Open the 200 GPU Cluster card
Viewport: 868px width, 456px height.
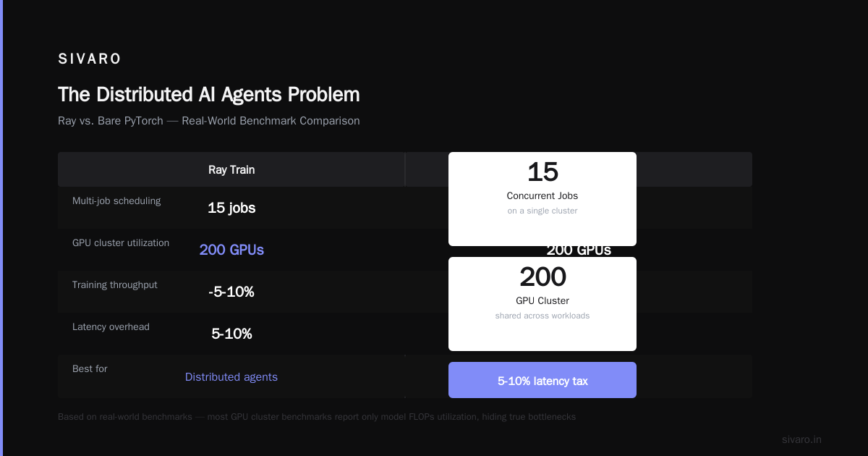click(542, 304)
